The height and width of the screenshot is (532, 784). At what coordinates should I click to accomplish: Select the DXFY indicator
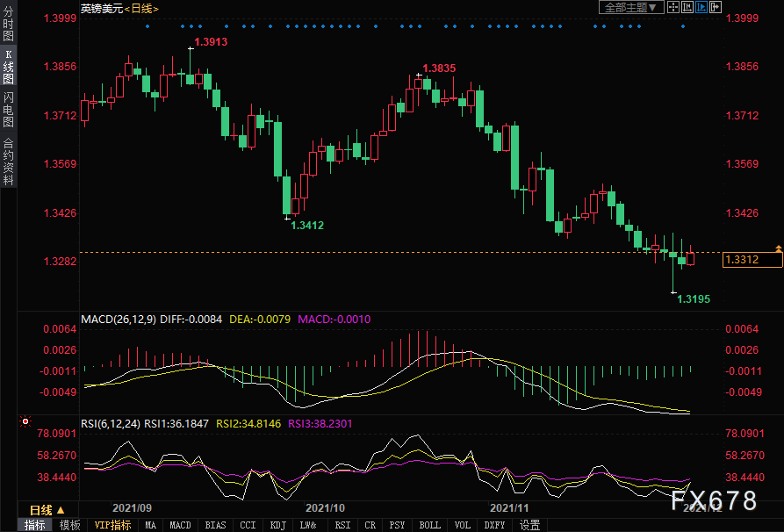tap(494, 525)
